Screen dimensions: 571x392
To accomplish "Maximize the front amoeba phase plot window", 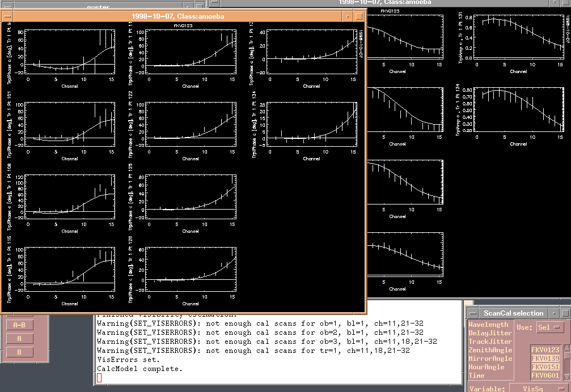I will coord(358,16).
